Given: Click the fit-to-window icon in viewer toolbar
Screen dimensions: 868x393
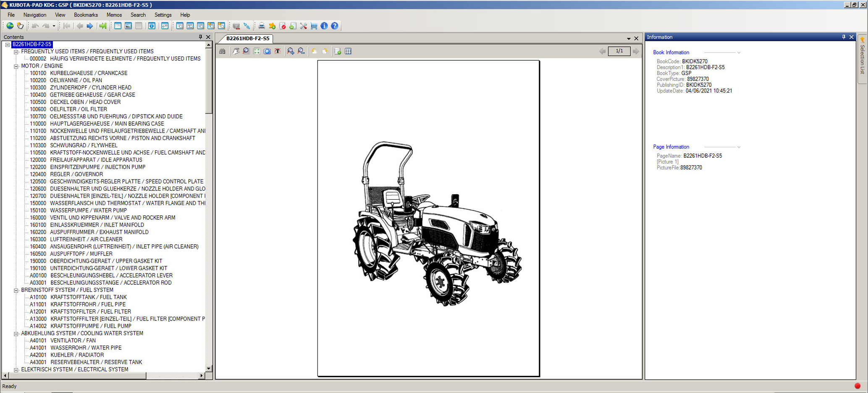Looking at the screenshot, I should point(257,51).
